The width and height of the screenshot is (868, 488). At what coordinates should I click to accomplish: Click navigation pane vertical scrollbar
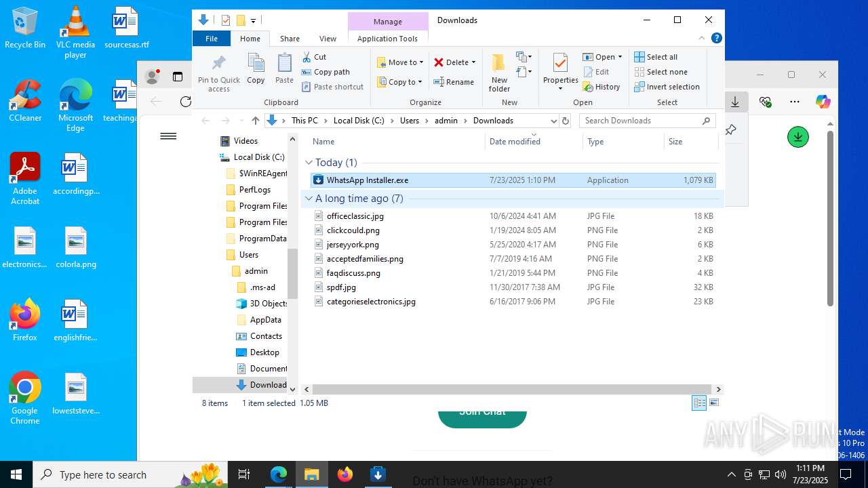[x=293, y=274]
